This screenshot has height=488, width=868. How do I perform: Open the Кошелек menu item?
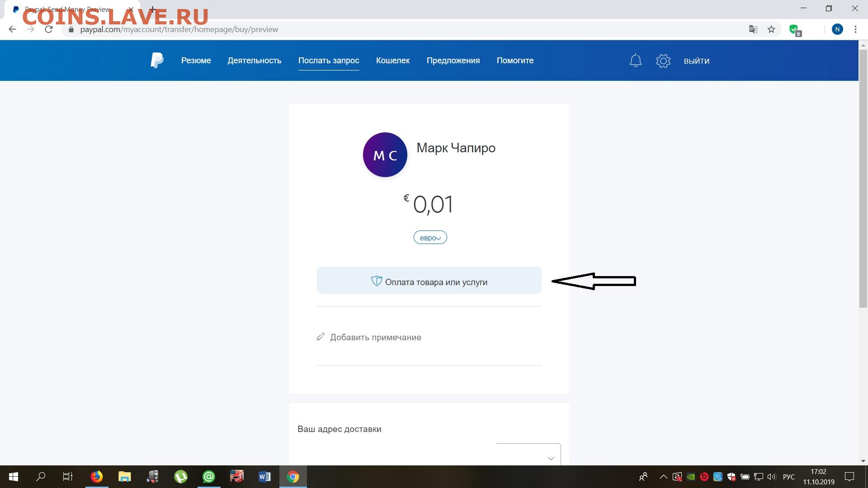click(393, 61)
